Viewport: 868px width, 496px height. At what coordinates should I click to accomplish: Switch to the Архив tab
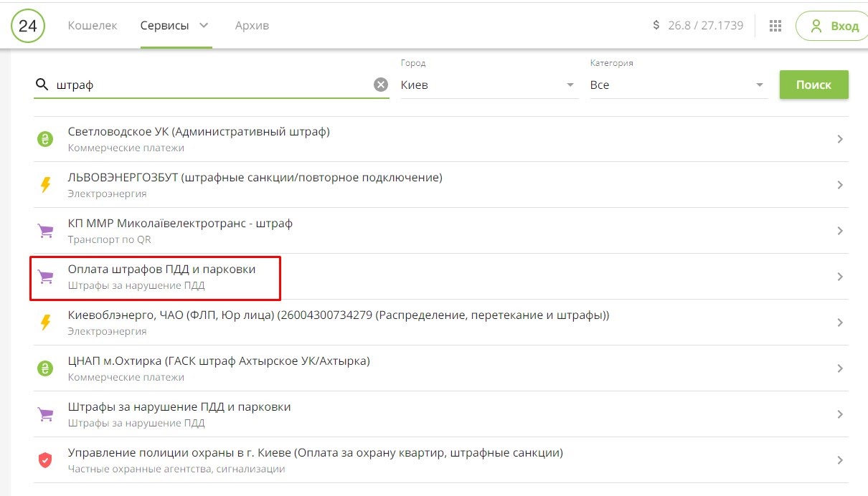coord(252,26)
